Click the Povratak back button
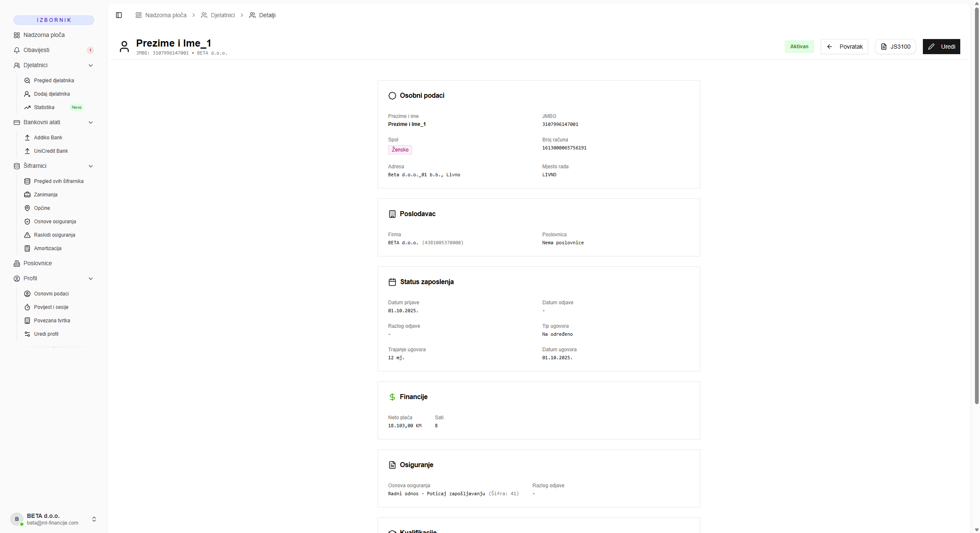This screenshot has height=533, width=980. pyautogui.click(x=844, y=47)
